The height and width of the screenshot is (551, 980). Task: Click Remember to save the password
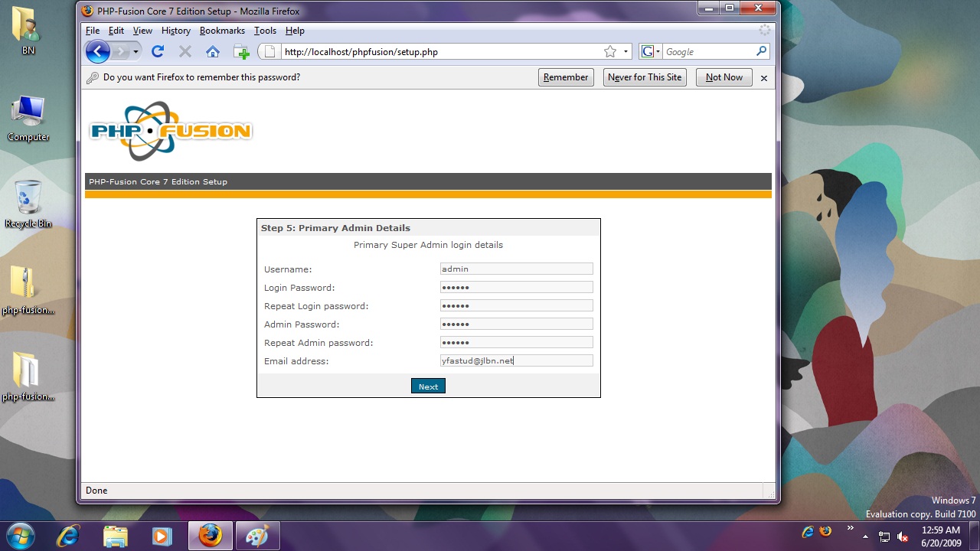(566, 77)
